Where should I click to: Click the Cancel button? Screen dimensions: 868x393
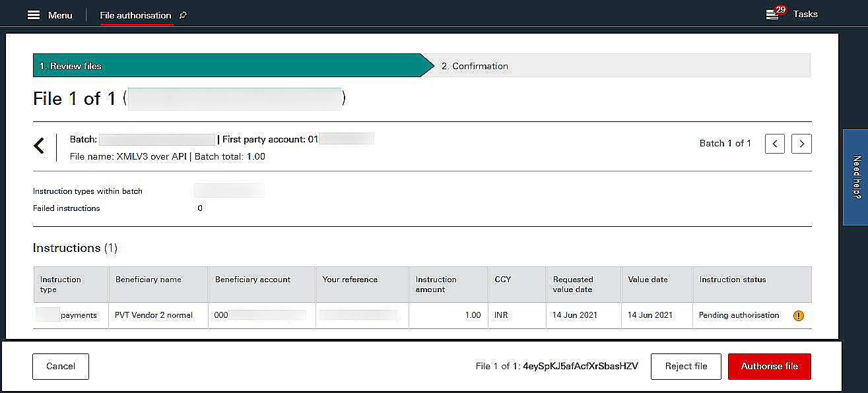tap(60, 366)
